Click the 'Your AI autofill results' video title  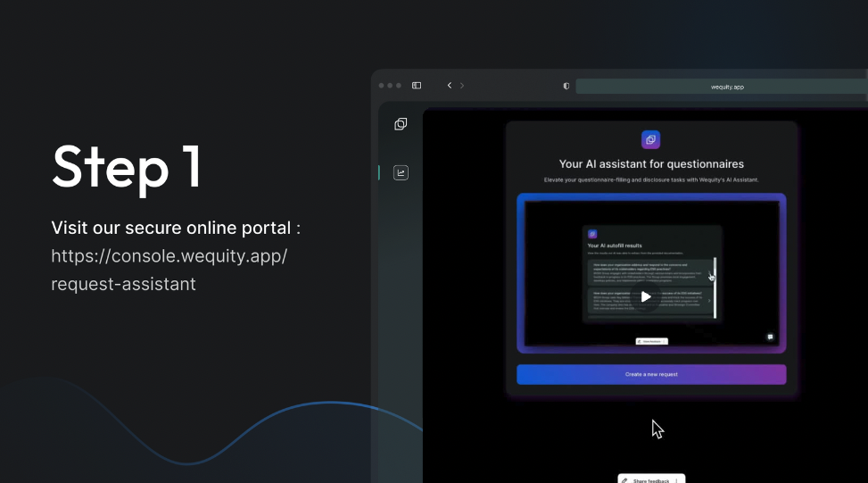[615, 246]
